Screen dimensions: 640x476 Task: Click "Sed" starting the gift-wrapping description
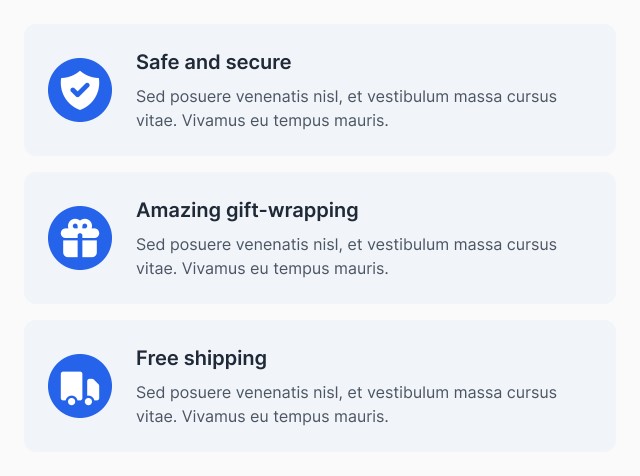(151, 245)
